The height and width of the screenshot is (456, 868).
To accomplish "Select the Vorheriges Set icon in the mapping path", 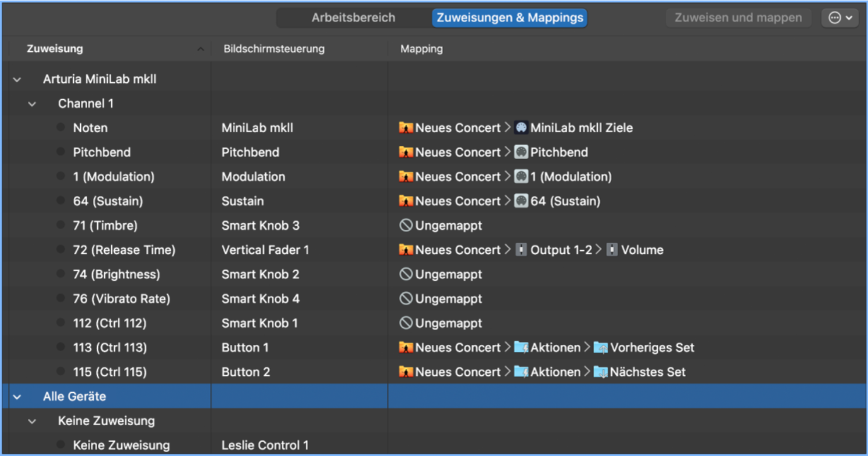I will coord(601,347).
